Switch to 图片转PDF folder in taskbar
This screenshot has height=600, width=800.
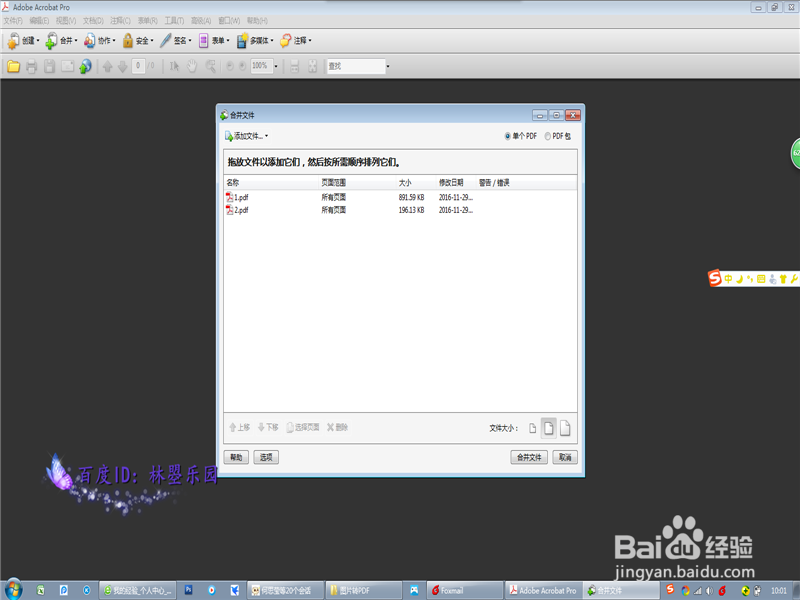363,590
